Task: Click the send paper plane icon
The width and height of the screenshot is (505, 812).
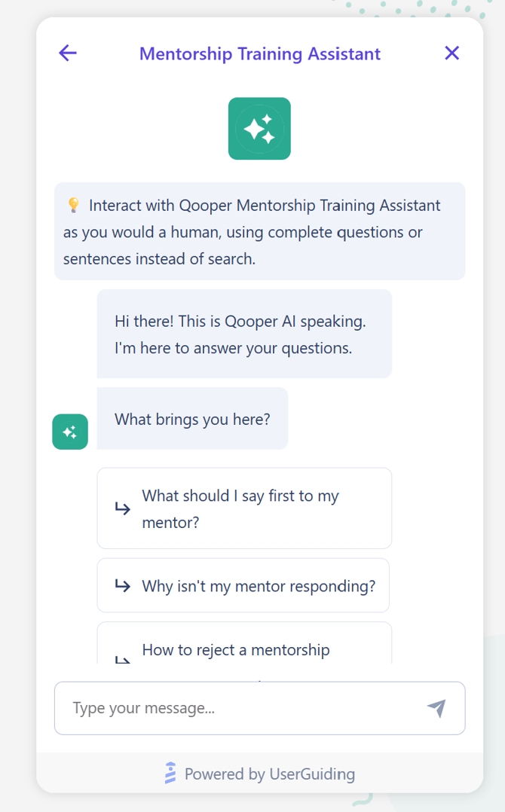Action: tap(436, 708)
